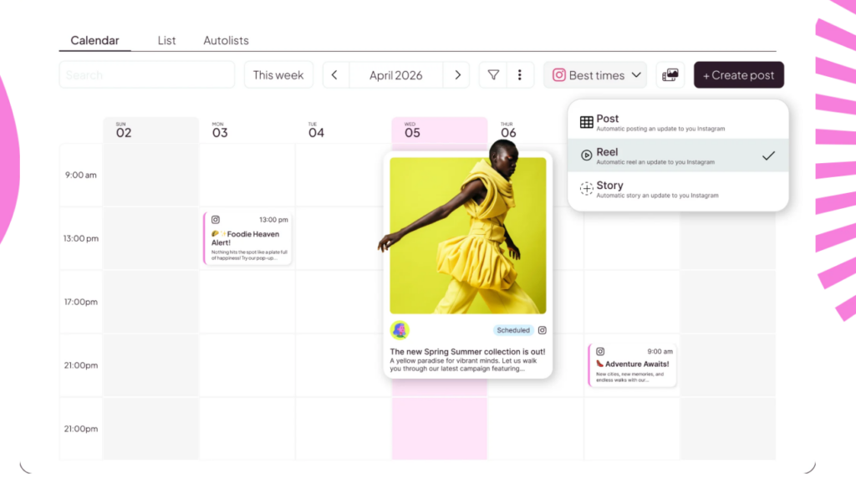Click the profile avatar on the scheduled post
856x504 pixels.
[x=400, y=330]
